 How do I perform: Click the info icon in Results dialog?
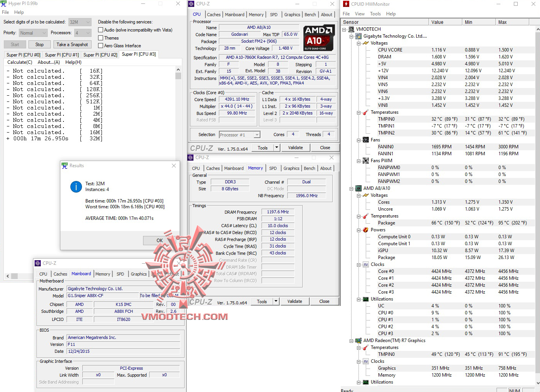point(76,187)
